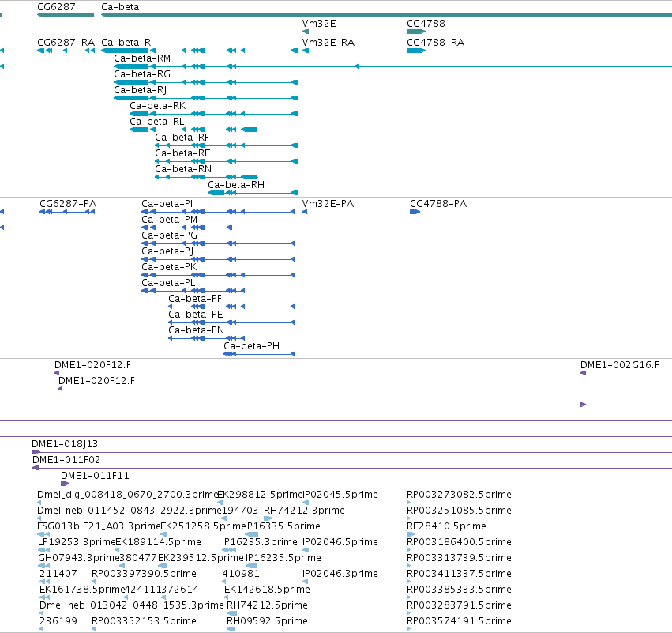Open the RH74212.3prime EST label

[x=304, y=511]
